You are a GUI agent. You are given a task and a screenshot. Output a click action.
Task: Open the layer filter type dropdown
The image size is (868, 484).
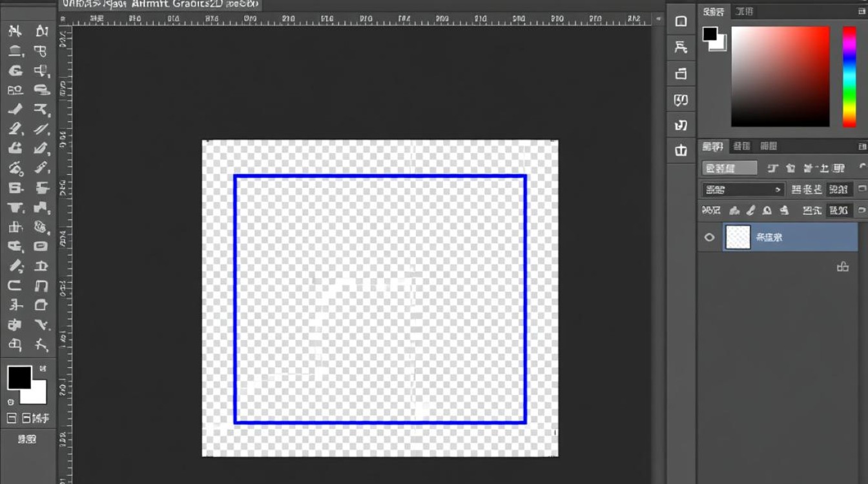(729, 168)
